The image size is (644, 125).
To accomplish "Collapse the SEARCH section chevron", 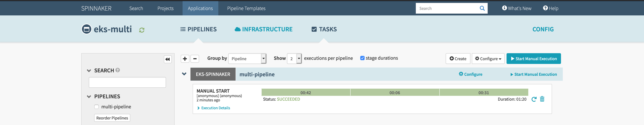I will coord(89,71).
